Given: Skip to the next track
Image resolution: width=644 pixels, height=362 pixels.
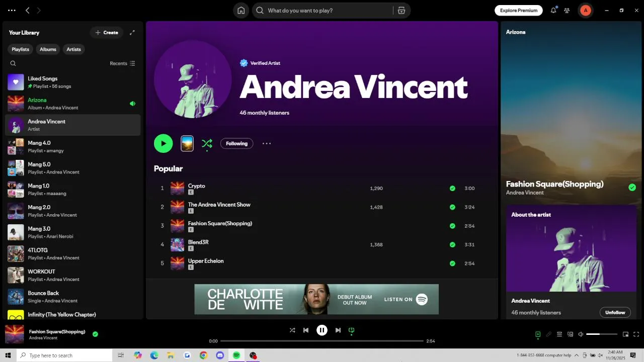Looking at the screenshot, I should [x=338, y=330].
